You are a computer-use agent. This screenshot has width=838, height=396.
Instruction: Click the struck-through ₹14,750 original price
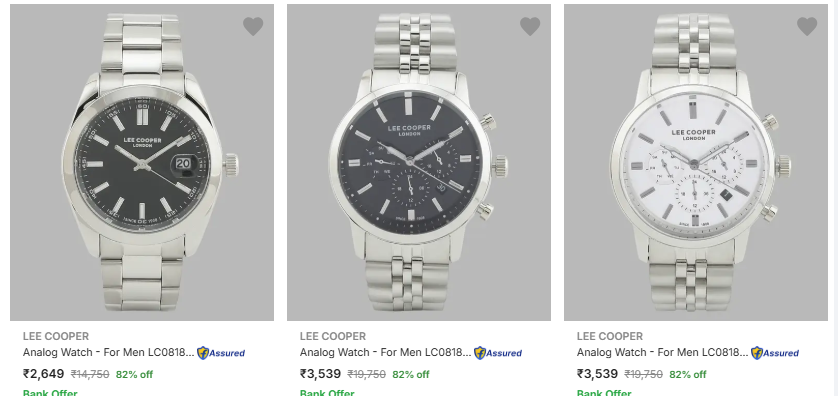pos(90,375)
